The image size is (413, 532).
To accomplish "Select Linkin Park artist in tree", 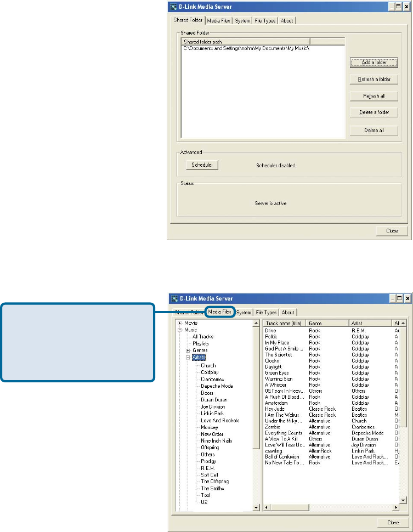I will (212, 413).
